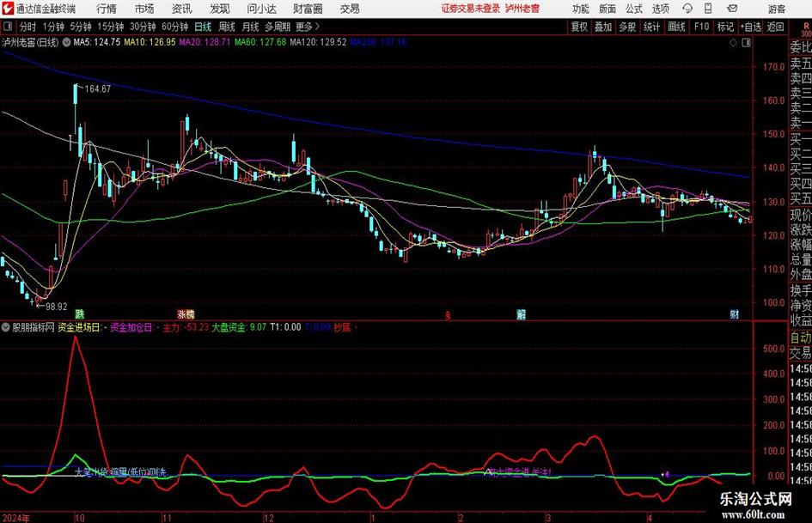Open the 公式 menu

tap(634, 9)
